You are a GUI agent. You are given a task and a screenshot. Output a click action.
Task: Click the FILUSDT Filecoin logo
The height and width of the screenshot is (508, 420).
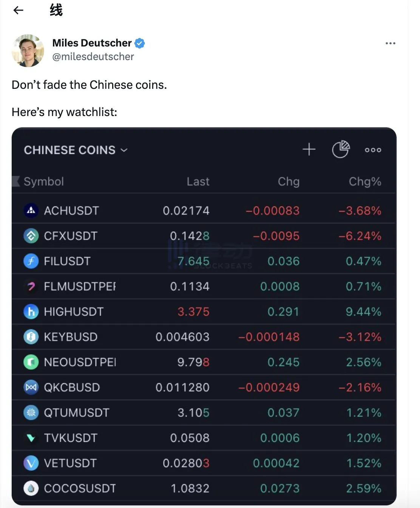pyautogui.click(x=31, y=261)
